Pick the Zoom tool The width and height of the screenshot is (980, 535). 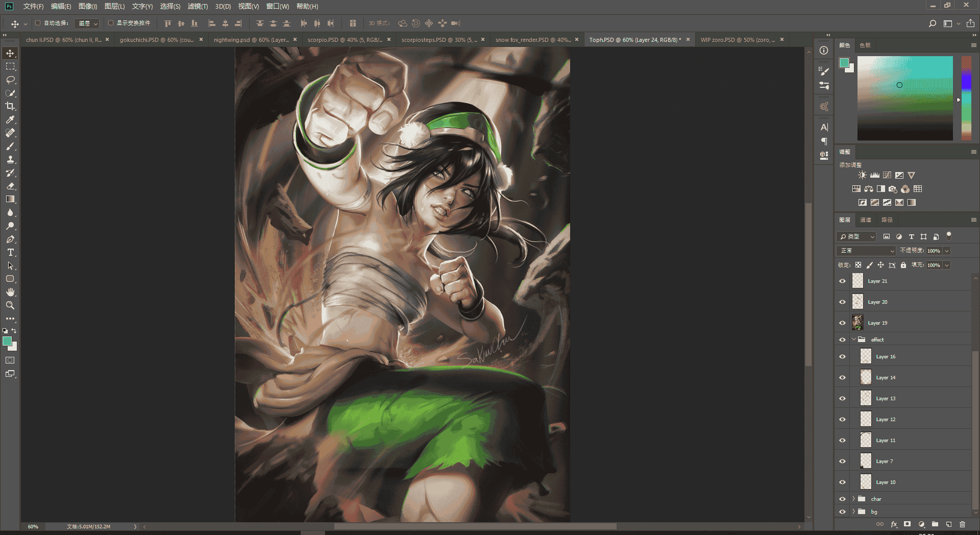[10, 305]
